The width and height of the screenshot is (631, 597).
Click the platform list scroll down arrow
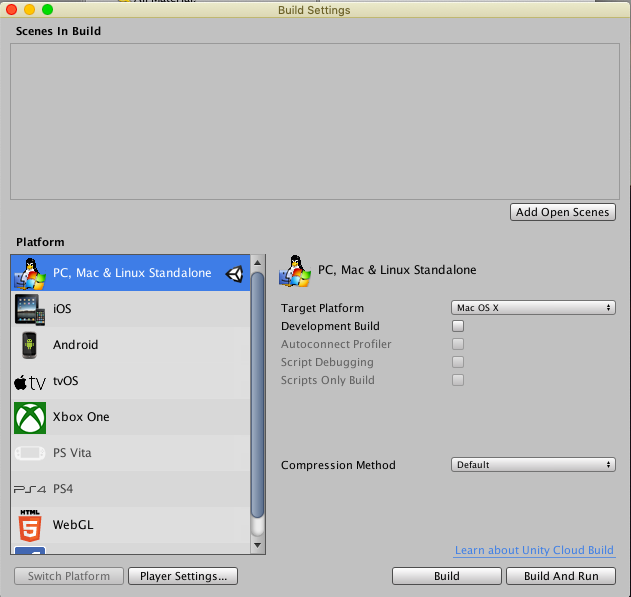pos(258,546)
